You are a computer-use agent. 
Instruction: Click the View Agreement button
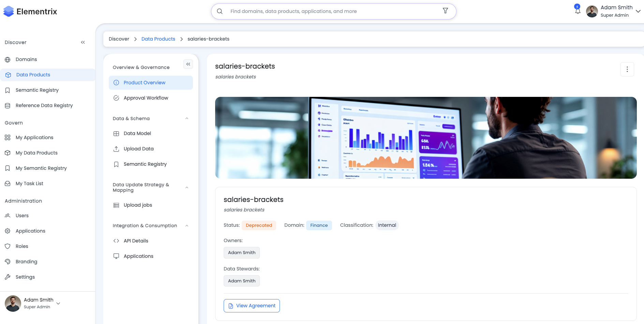pos(252,306)
